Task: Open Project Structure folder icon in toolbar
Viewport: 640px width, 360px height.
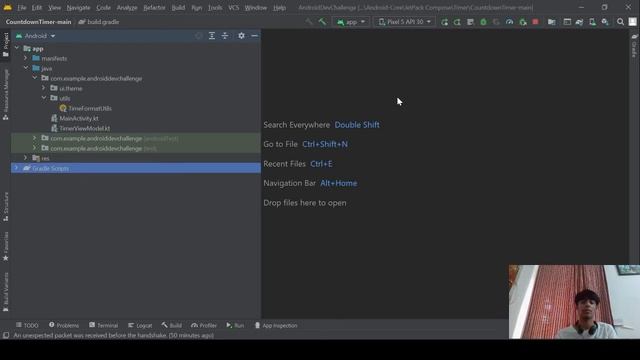Action: (x=551, y=22)
